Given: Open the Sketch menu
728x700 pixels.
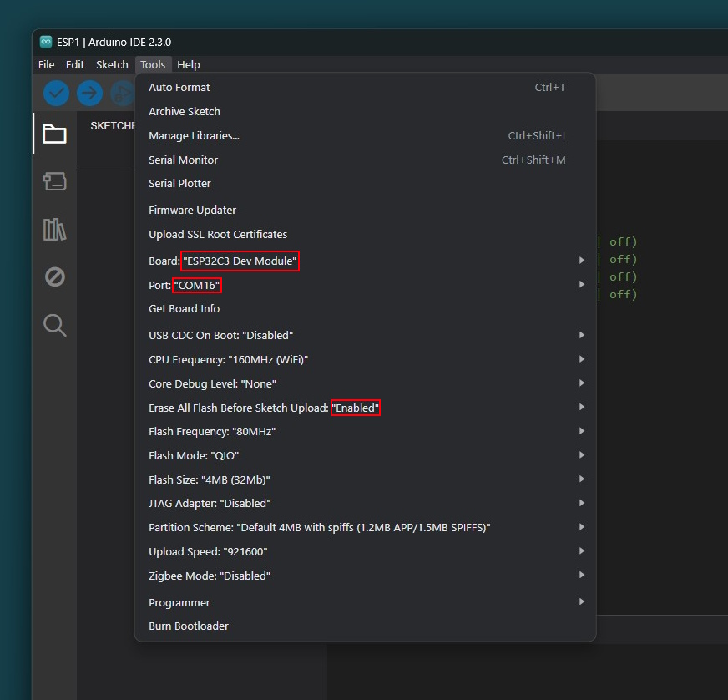Looking at the screenshot, I should click(112, 64).
